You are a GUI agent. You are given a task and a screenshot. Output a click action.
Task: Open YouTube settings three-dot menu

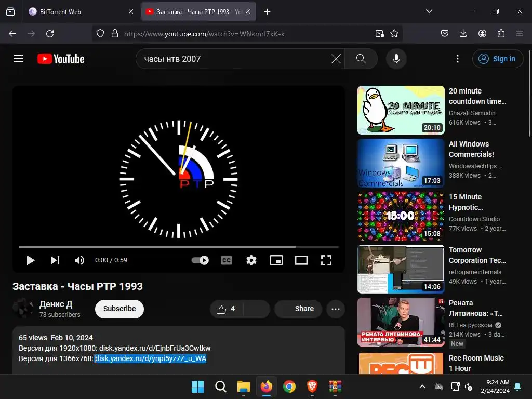click(457, 59)
